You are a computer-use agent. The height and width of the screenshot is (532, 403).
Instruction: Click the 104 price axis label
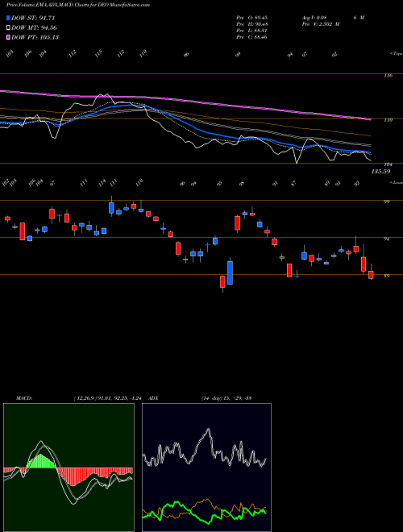pyautogui.click(x=388, y=164)
